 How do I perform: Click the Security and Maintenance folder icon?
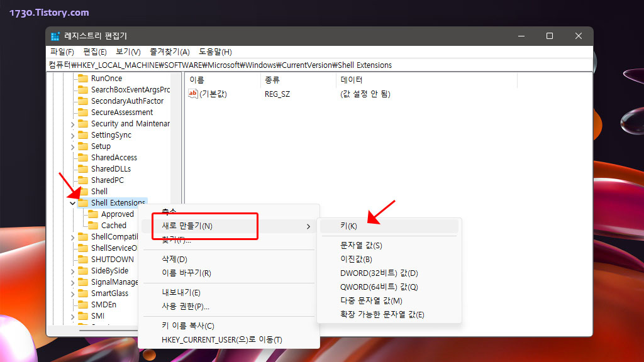pyautogui.click(x=83, y=124)
